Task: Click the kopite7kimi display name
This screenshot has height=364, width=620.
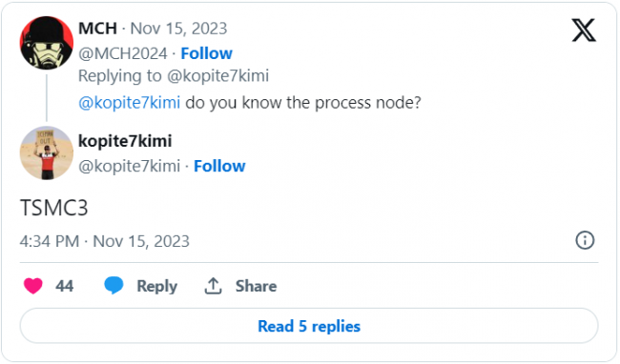Action: click(x=125, y=141)
